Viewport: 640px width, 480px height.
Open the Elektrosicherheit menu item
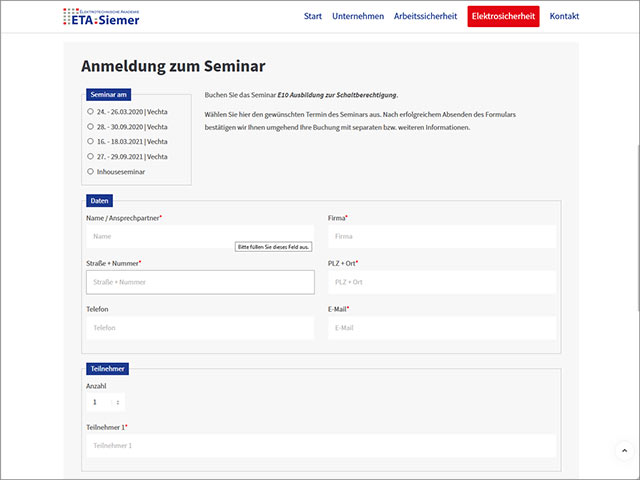(503, 16)
